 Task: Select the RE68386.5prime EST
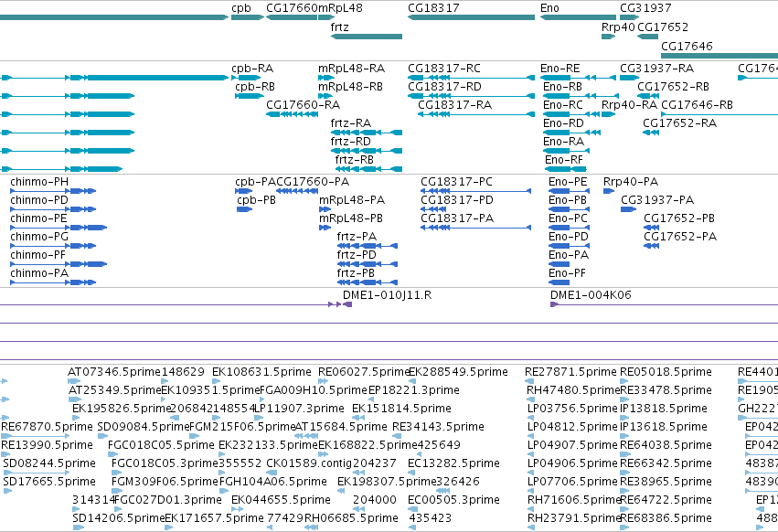click(x=624, y=527)
